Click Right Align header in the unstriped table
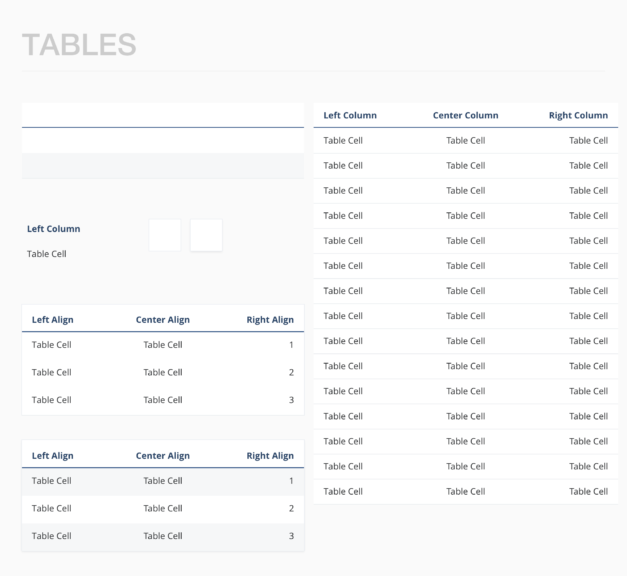The width and height of the screenshot is (627, 576). coord(269,319)
